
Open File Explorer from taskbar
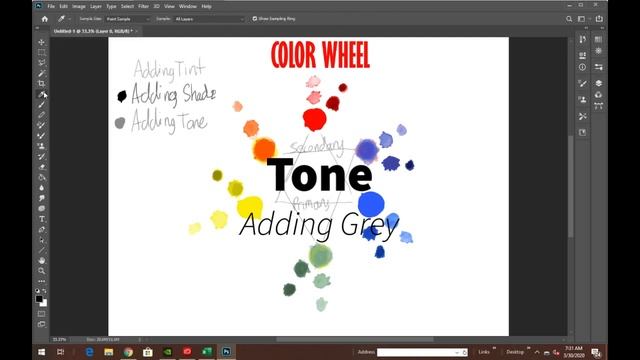point(109,352)
